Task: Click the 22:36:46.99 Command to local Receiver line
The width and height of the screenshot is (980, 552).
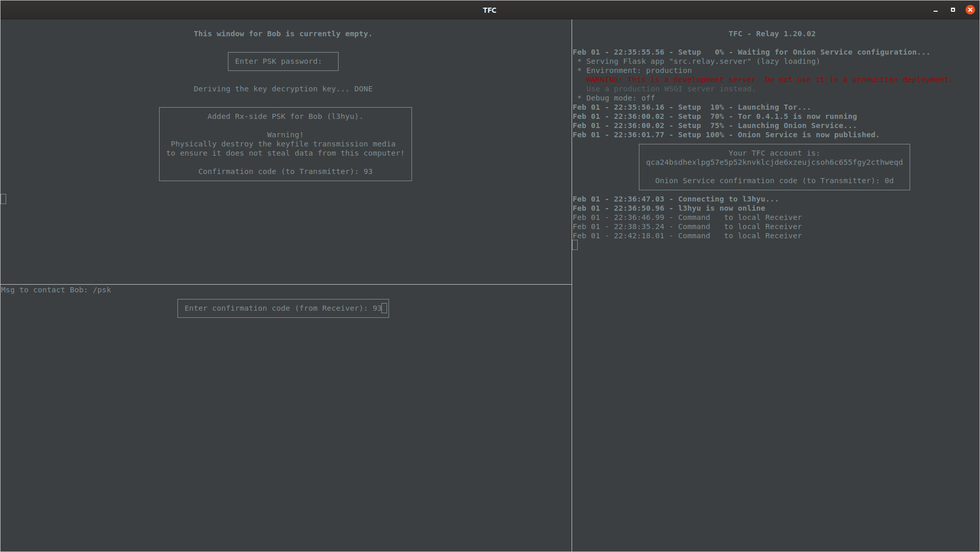Action: (687, 217)
